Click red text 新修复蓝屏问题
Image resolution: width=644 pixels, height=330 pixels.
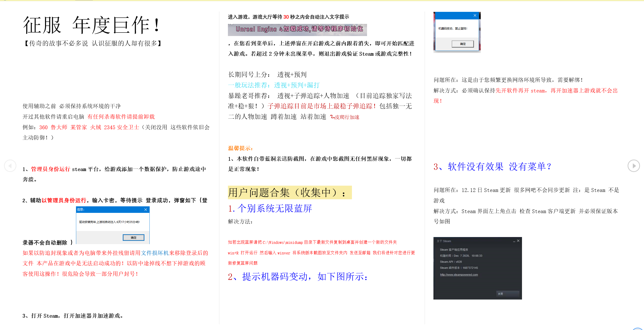[x=243, y=263]
